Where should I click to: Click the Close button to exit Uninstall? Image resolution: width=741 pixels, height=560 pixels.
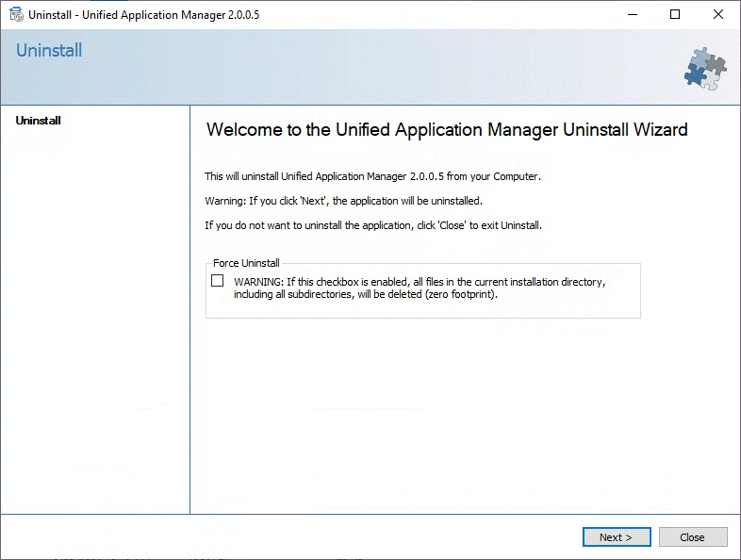click(x=693, y=537)
